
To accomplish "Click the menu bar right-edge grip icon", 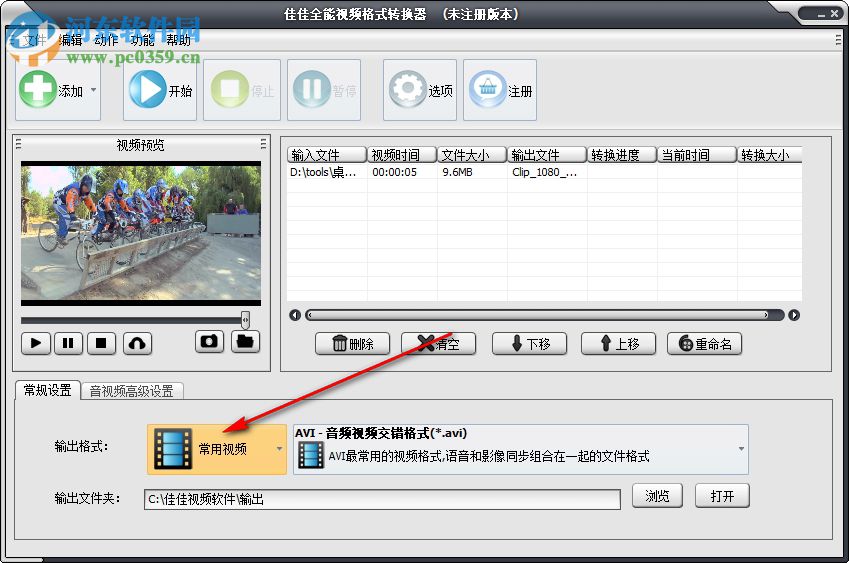I will [x=838, y=40].
